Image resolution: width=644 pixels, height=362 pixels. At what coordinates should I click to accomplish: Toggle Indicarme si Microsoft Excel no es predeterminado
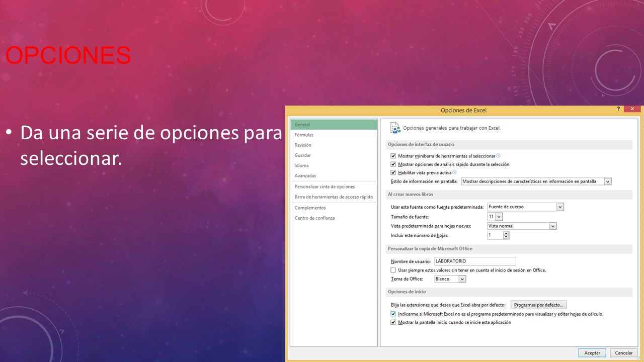393,314
